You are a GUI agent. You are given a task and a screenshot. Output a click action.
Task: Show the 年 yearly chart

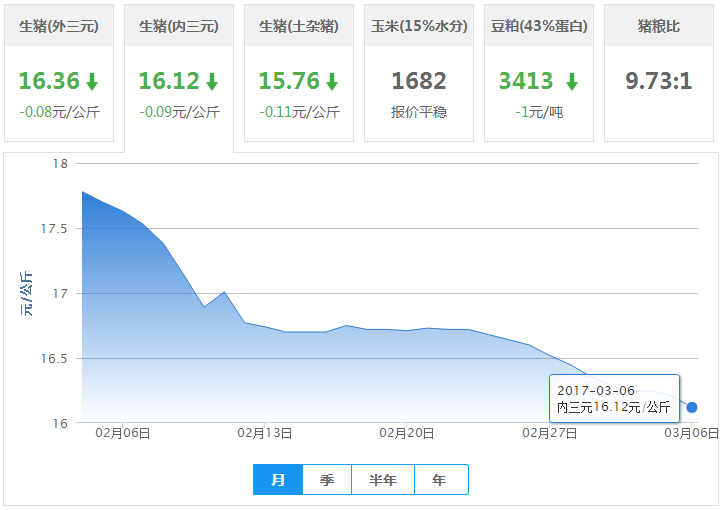[440, 480]
